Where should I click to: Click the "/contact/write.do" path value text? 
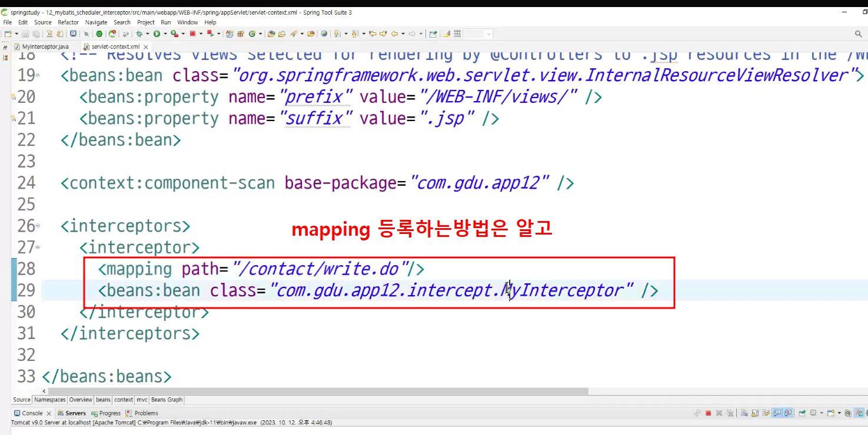coord(320,269)
